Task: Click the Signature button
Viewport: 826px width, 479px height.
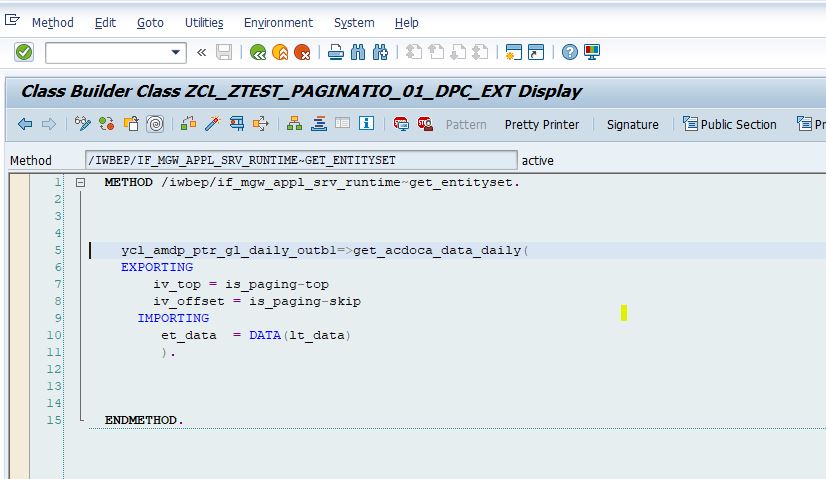Action: 633,125
